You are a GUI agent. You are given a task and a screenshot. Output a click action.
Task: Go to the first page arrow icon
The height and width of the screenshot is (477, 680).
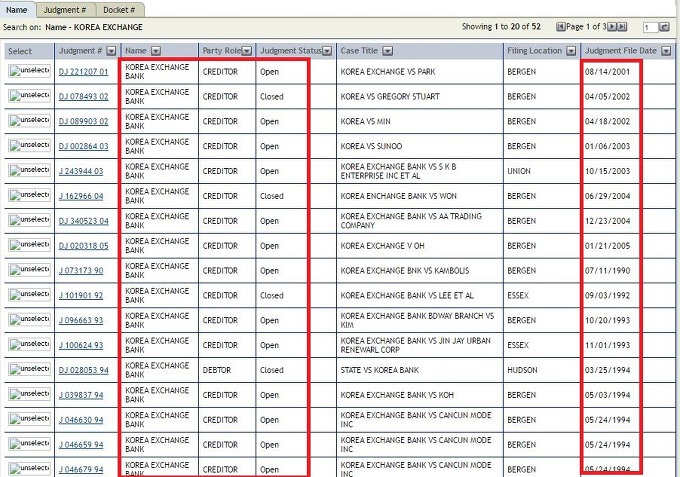pos(561,27)
